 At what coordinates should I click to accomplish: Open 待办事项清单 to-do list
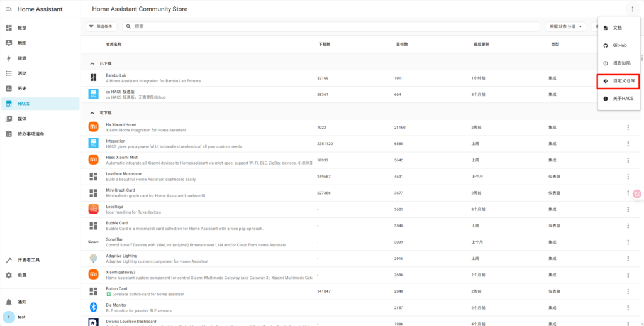point(30,134)
